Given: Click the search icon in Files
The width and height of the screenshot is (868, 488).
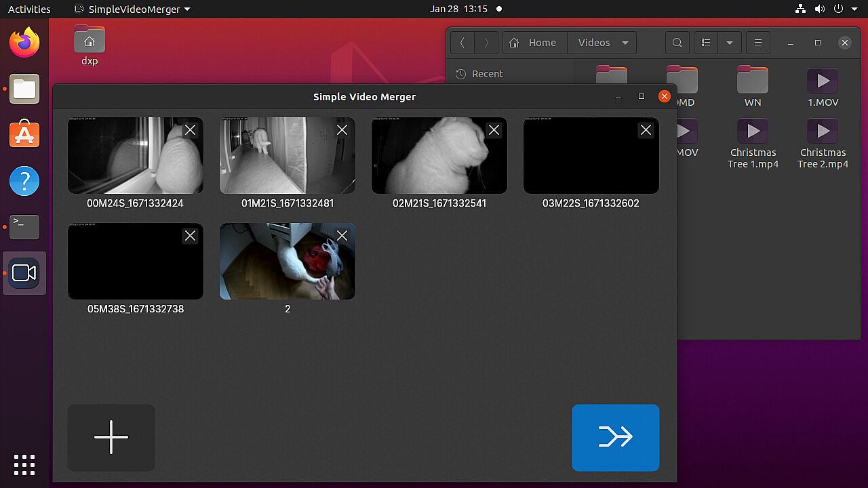Looking at the screenshot, I should pos(677,43).
